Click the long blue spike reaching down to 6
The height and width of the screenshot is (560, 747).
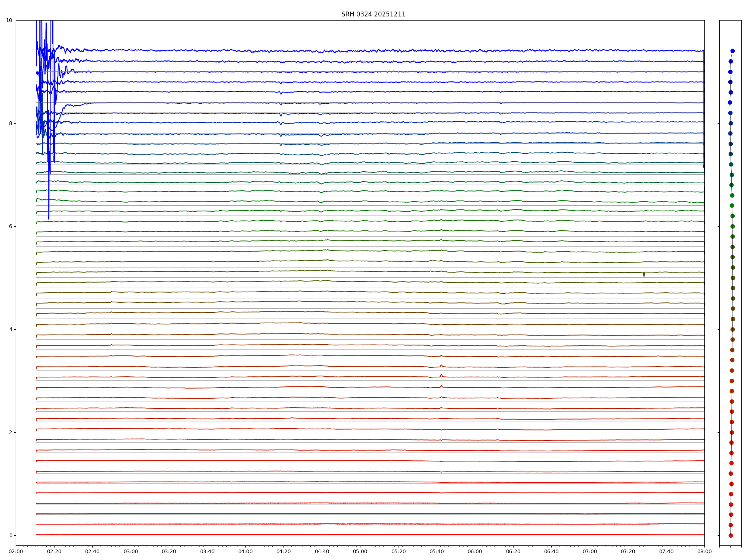[x=49, y=209]
